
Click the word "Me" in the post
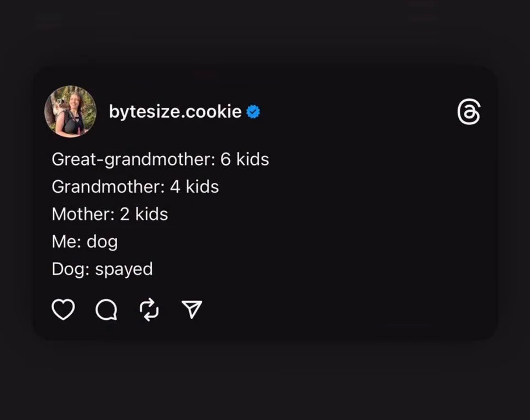tap(64, 241)
